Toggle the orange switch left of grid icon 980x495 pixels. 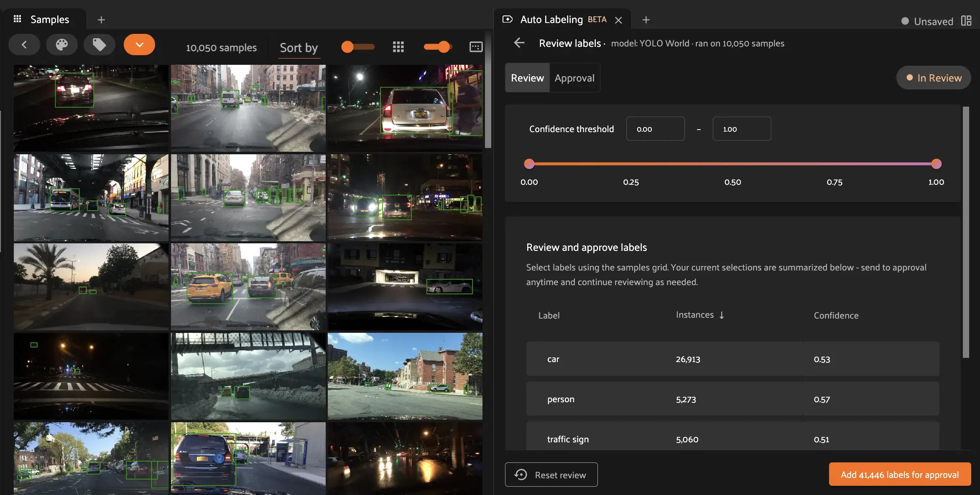(357, 47)
